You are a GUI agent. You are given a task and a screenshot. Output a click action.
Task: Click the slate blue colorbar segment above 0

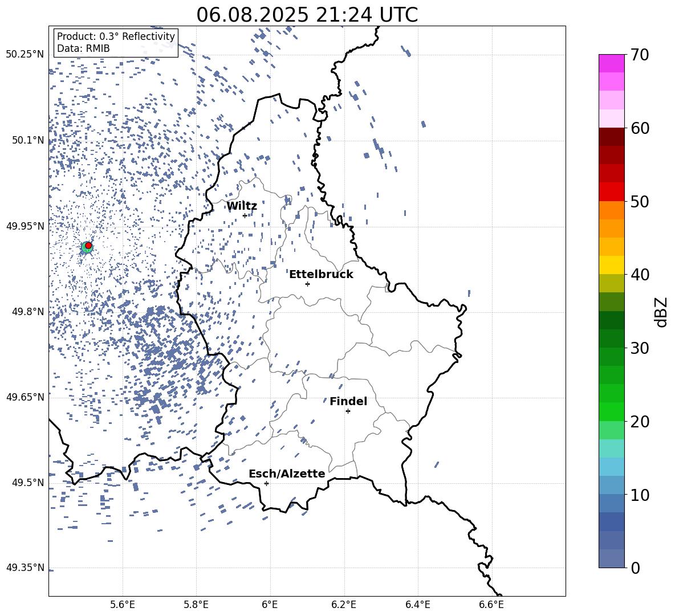pos(612,558)
